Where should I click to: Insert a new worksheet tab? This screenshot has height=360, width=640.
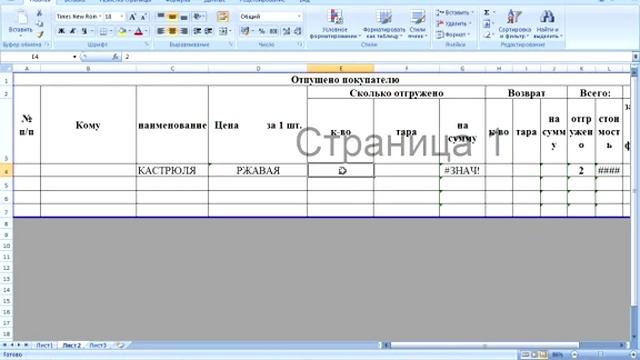tap(121, 345)
